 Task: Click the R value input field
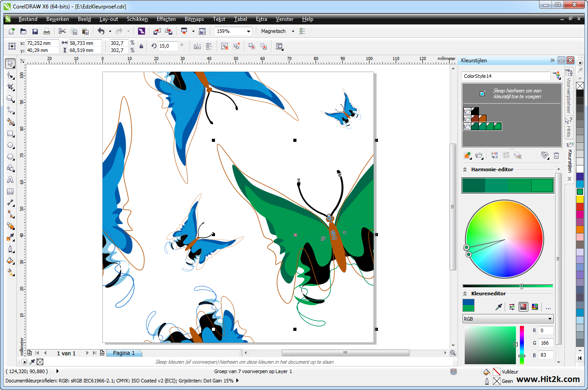click(x=545, y=330)
